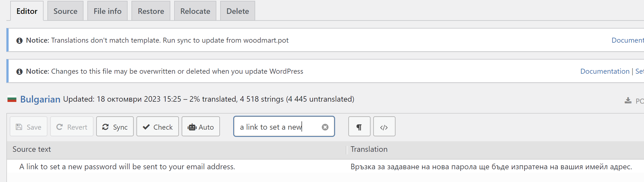Switch to the Source tab
The image size is (644, 182).
[x=65, y=11]
